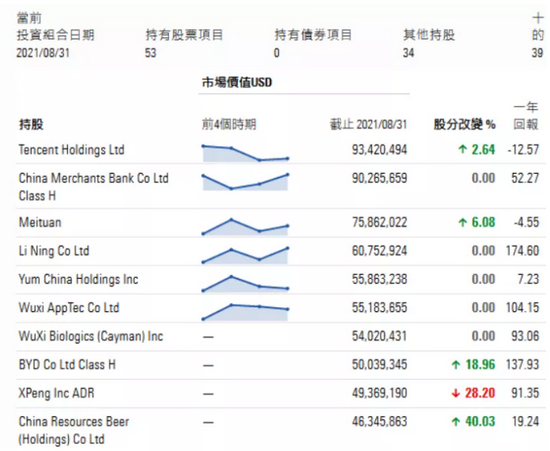
Task: Open Wuxi AppTec Co Ltd holding
Action: pyautogui.click(x=69, y=308)
